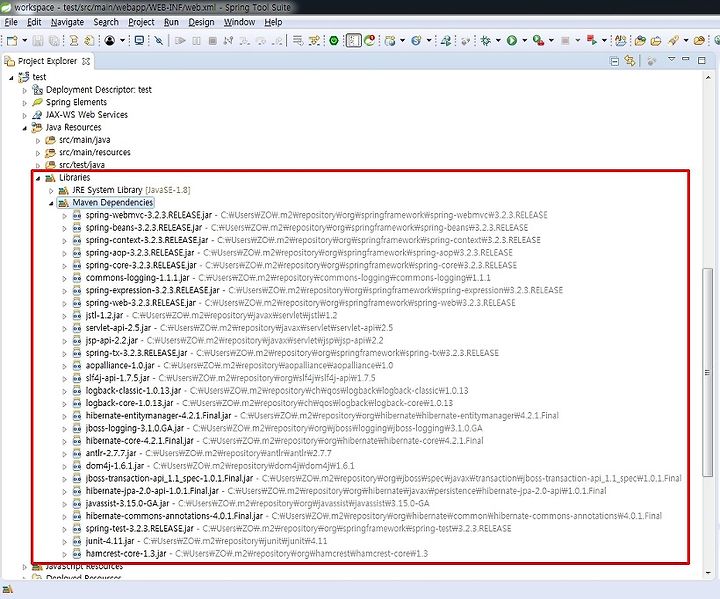Click the hamcrest-core-1.3.jar jar icon
The height and width of the screenshot is (599, 720).
(77, 554)
